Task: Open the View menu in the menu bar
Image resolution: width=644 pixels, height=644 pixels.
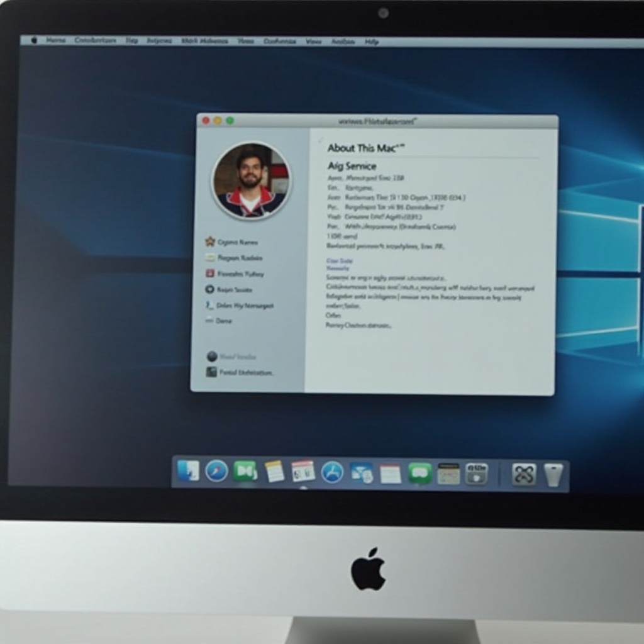Action: pyautogui.click(x=314, y=41)
